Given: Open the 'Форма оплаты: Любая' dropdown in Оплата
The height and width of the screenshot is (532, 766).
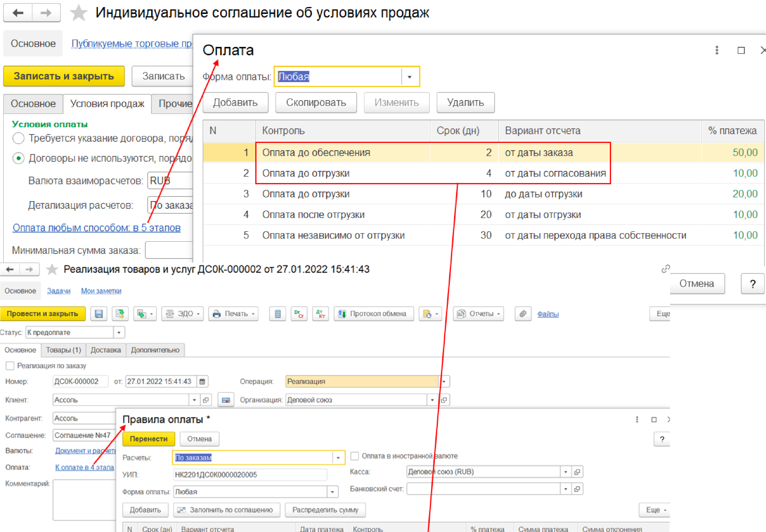Looking at the screenshot, I should [x=410, y=77].
